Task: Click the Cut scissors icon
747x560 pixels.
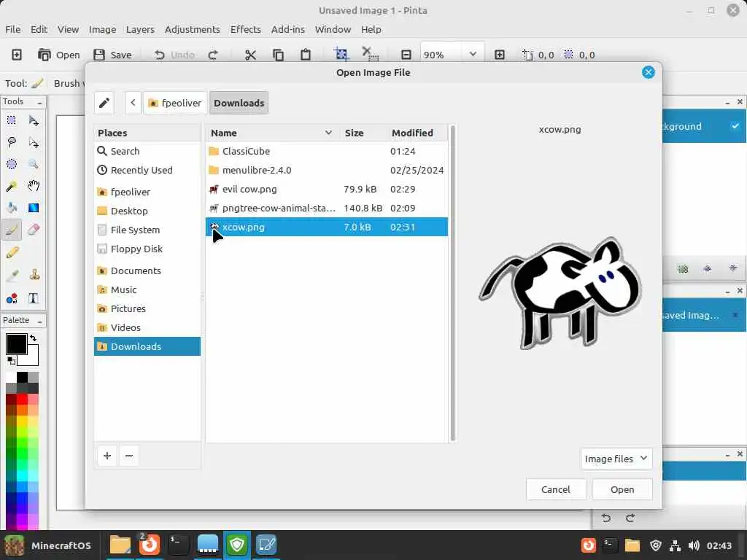Action: pyautogui.click(x=250, y=55)
